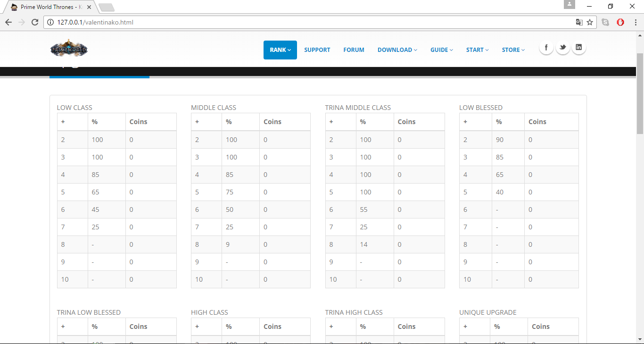Expand the RANK dropdown menu
Viewport: 644px width, 344px height.
tap(280, 50)
